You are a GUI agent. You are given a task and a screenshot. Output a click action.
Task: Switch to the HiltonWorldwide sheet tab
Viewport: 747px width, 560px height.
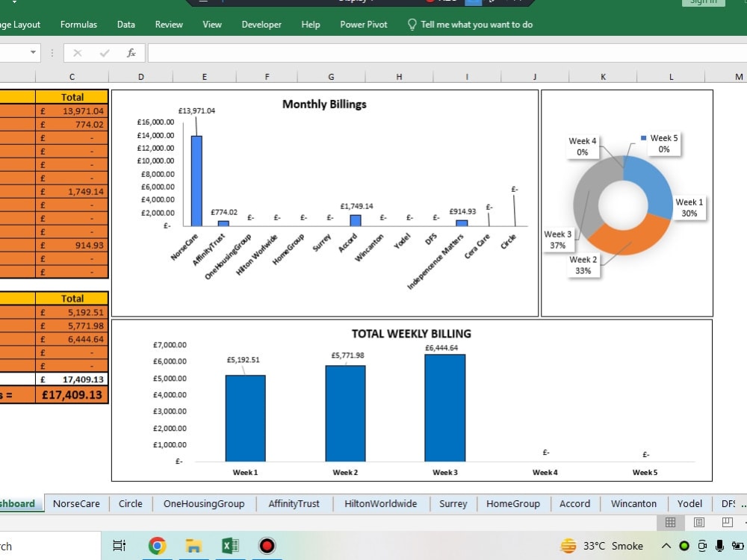[x=381, y=504]
